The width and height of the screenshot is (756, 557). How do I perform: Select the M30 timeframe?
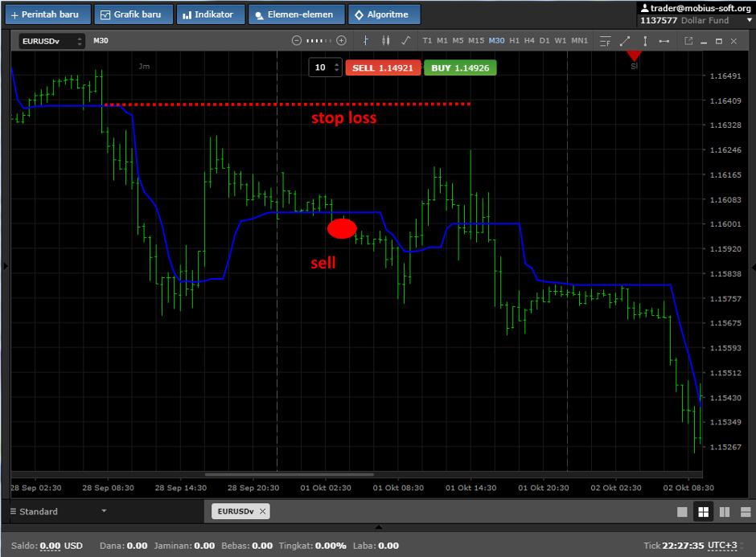pos(496,41)
